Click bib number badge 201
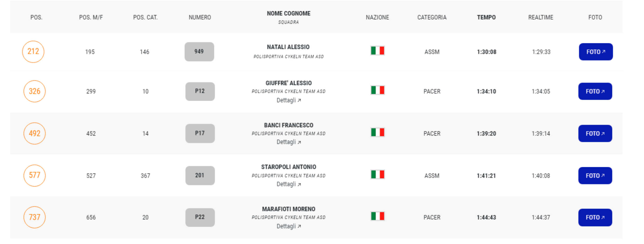This screenshot has height=244, width=644. point(200,176)
